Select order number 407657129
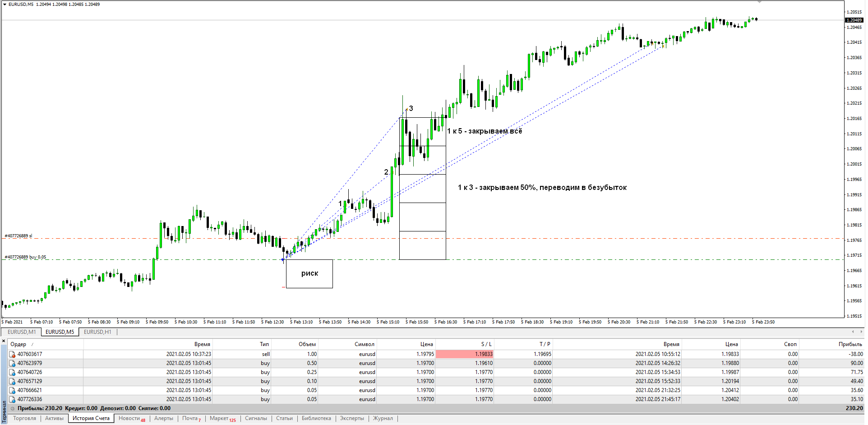Image resolution: width=868 pixels, height=425 pixels. [30, 381]
